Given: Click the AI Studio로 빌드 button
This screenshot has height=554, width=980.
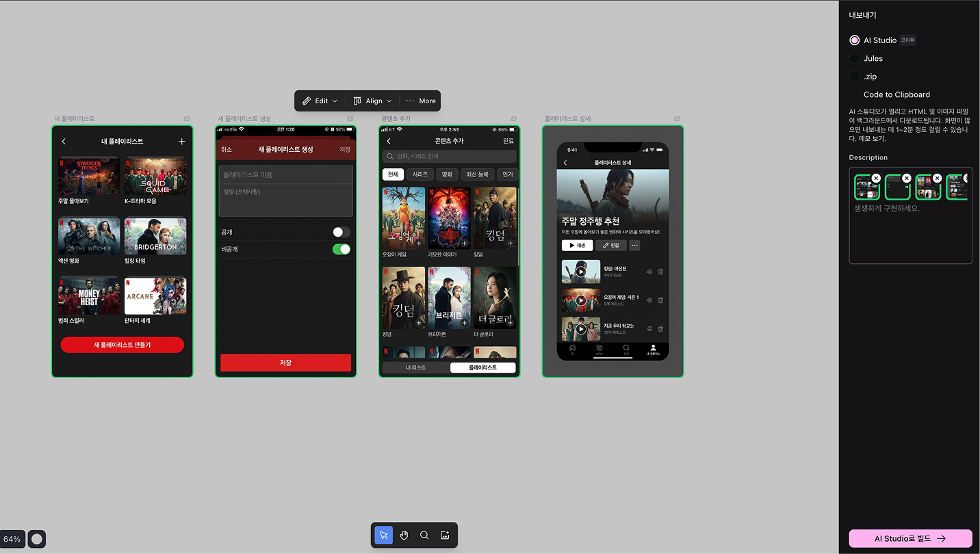Looking at the screenshot, I should point(910,538).
